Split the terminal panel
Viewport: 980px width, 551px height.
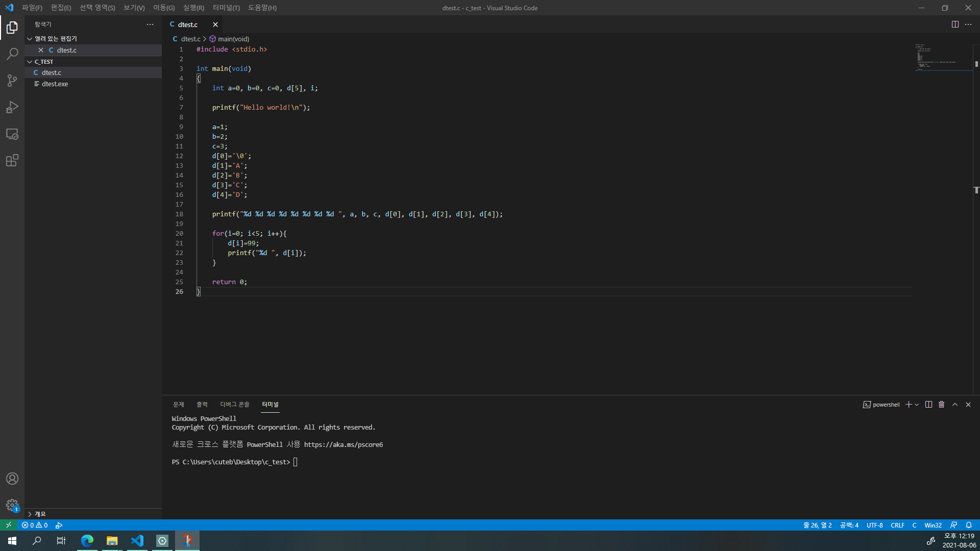pos(928,405)
